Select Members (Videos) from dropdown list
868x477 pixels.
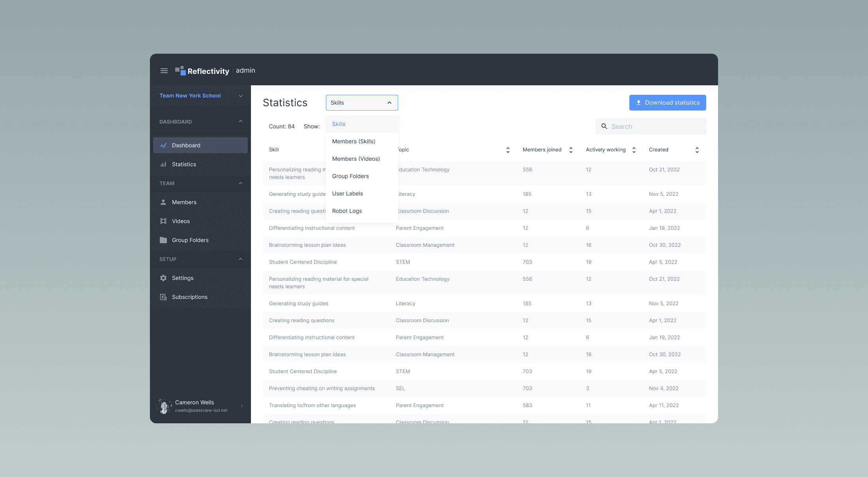[356, 159]
